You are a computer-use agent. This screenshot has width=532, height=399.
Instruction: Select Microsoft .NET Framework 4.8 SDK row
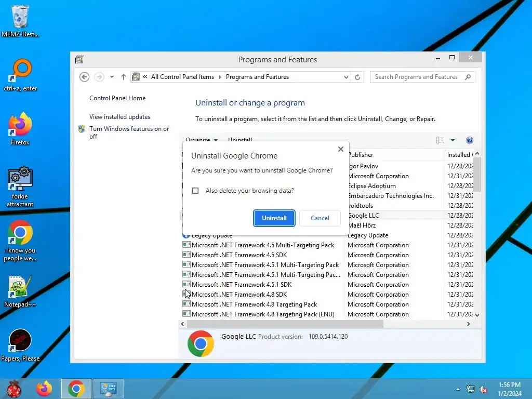pos(239,294)
